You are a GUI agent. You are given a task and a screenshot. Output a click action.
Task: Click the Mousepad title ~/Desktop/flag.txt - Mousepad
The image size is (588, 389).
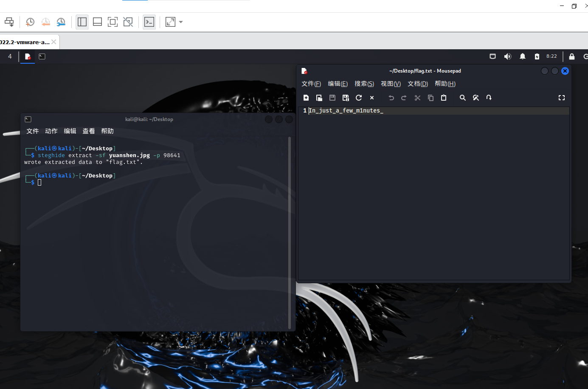point(425,71)
